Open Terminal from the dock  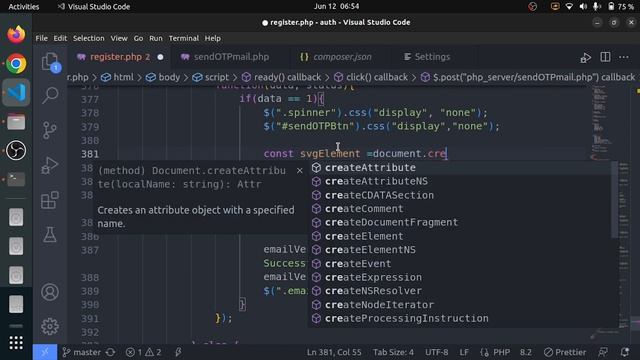(16, 179)
